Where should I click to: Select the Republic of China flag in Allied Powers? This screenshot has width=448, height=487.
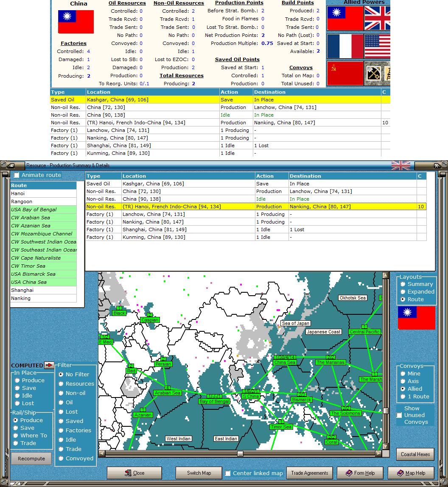coord(345,18)
